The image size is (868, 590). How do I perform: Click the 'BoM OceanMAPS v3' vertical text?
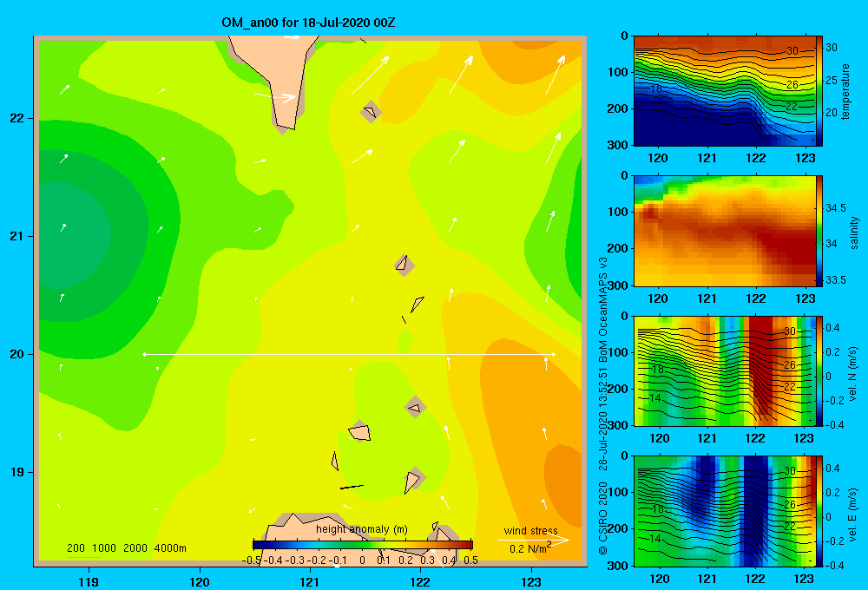coord(603,310)
